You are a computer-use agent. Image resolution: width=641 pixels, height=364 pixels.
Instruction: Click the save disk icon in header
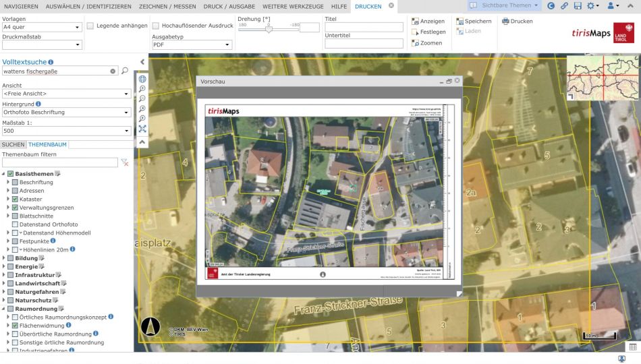pos(578,5)
